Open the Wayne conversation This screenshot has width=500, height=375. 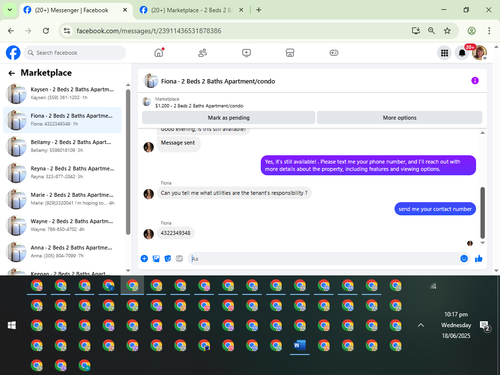click(62, 225)
